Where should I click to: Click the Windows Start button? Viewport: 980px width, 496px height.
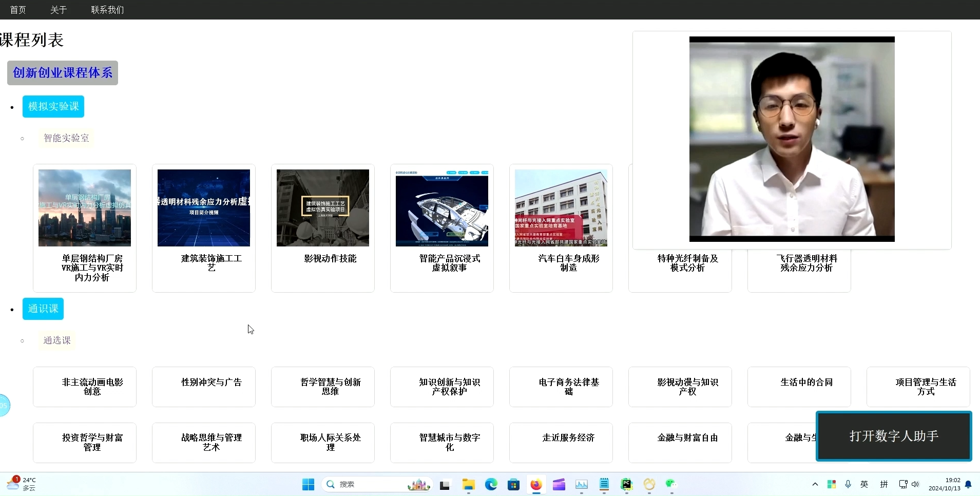click(308, 484)
